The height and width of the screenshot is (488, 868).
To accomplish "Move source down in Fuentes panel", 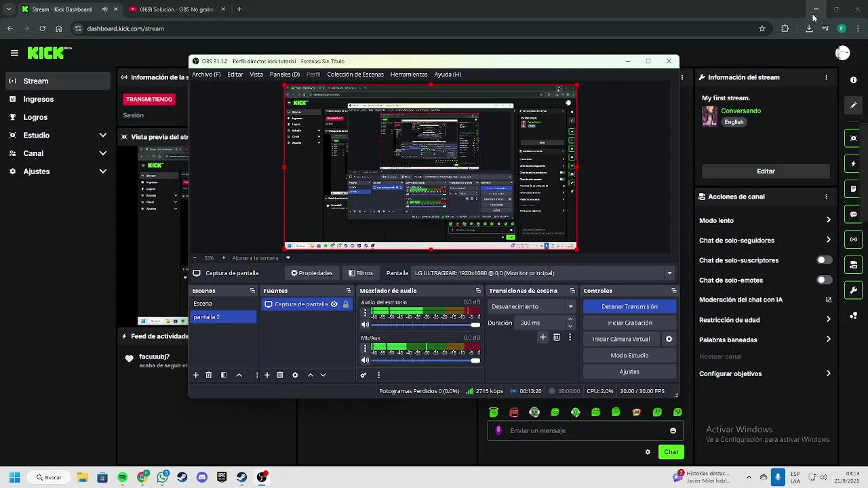I will click(x=323, y=375).
